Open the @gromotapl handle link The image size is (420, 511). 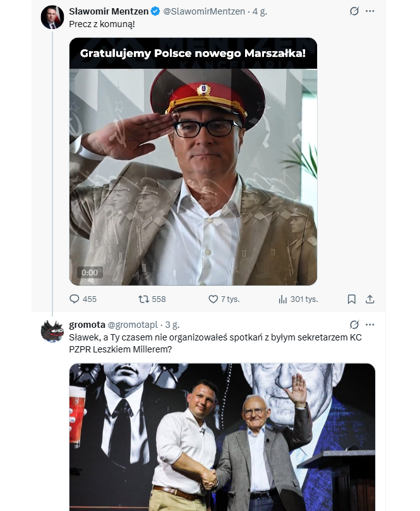(x=134, y=325)
